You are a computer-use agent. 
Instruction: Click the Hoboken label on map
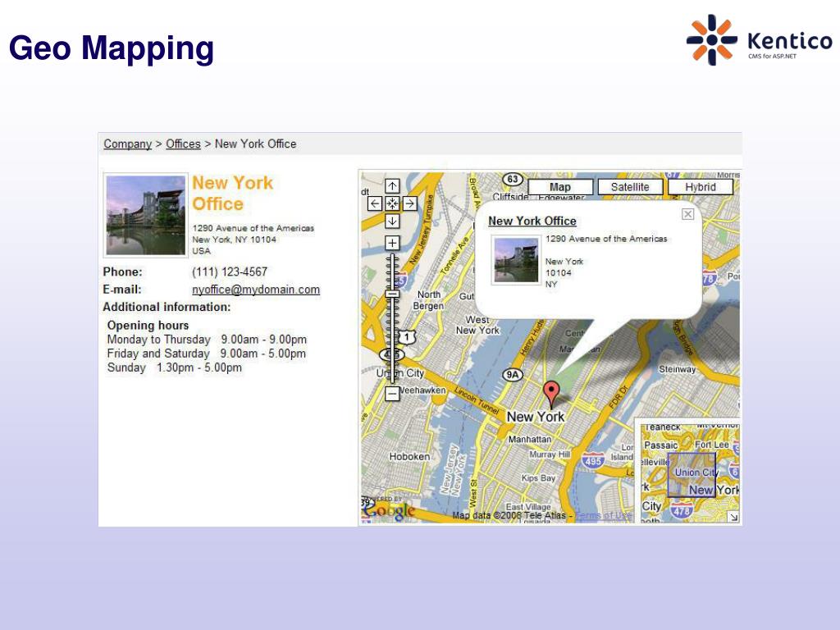(x=409, y=456)
